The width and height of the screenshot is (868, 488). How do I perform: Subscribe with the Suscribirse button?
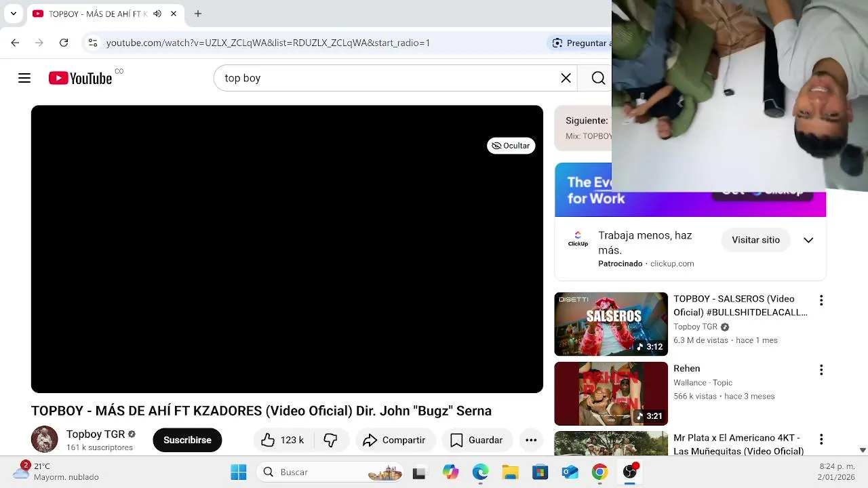tap(187, 440)
